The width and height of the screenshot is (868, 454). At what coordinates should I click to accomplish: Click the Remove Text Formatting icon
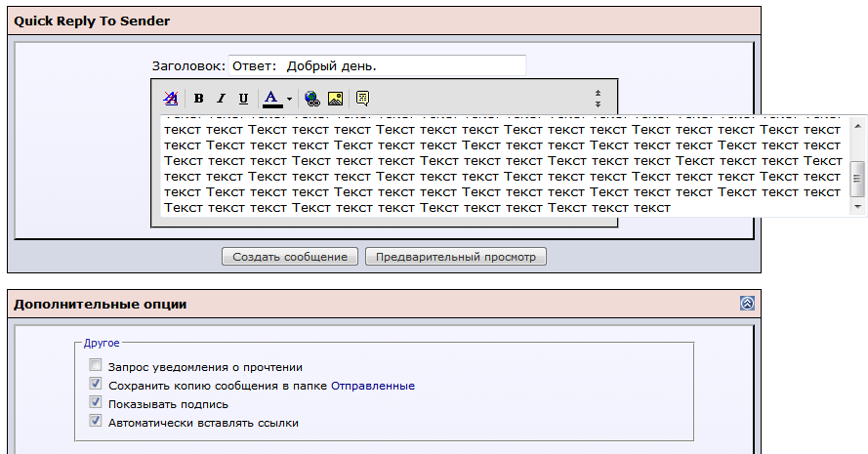pyautogui.click(x=171, y=99)
